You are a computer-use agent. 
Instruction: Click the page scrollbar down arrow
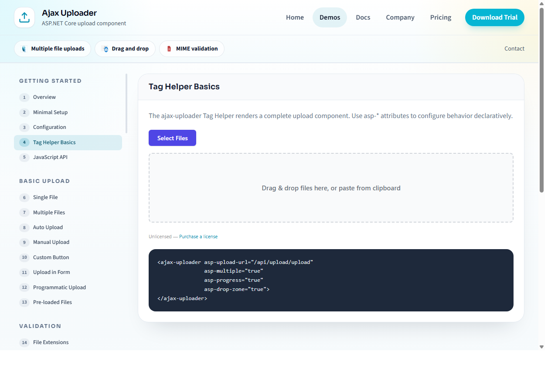point(542,347)
